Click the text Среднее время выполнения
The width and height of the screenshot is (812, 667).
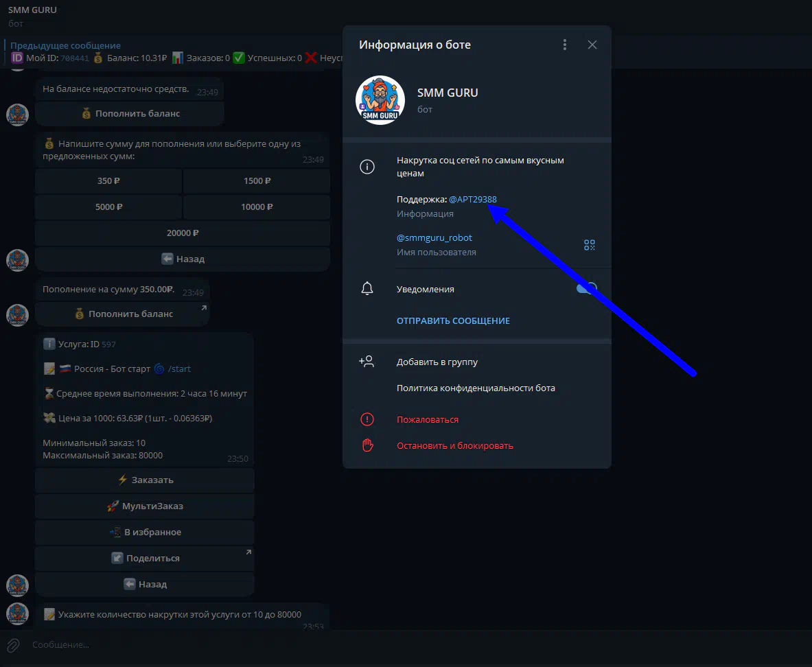(117, 394)
